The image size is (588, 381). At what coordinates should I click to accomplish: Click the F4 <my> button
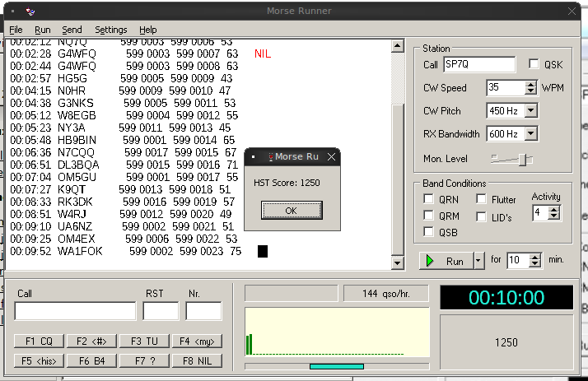point(197,342)
